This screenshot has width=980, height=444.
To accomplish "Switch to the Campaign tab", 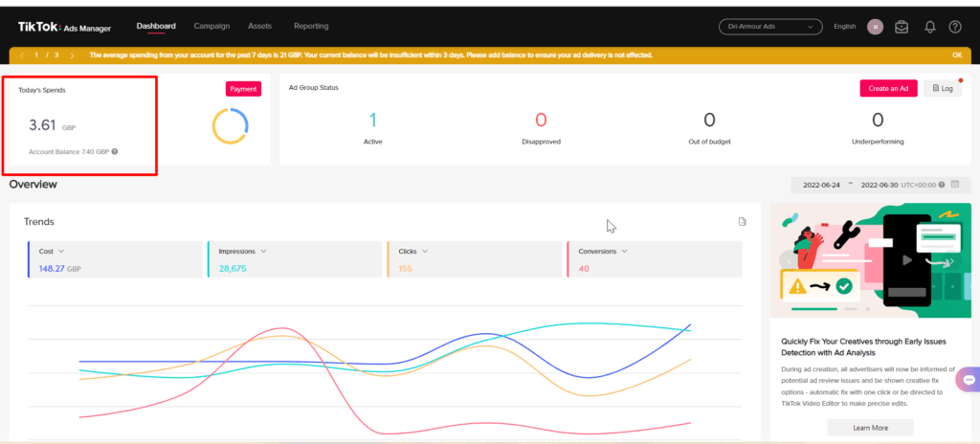I will pyautogui.click(x=212, y=26).
